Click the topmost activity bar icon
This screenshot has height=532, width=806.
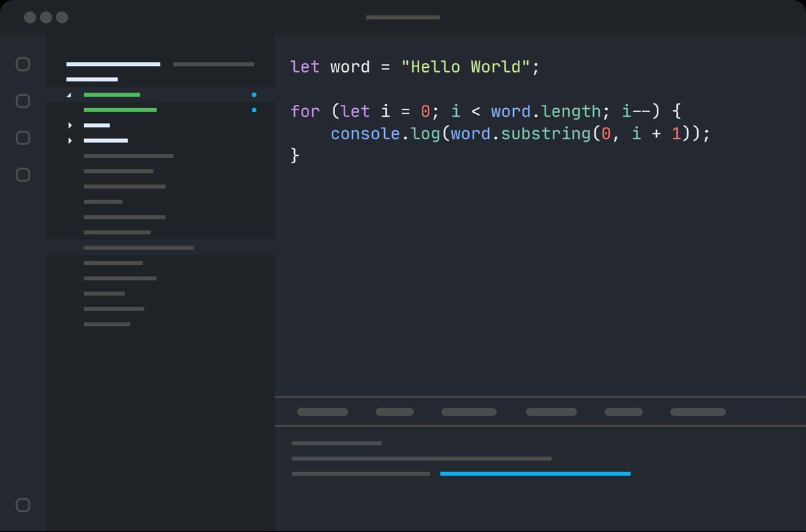tap(23, 64)
